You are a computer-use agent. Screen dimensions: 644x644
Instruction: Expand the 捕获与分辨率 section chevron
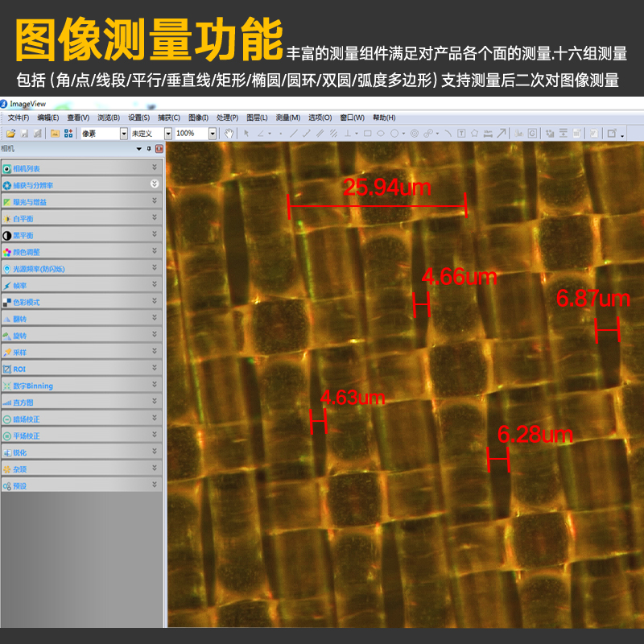point(155,184)
